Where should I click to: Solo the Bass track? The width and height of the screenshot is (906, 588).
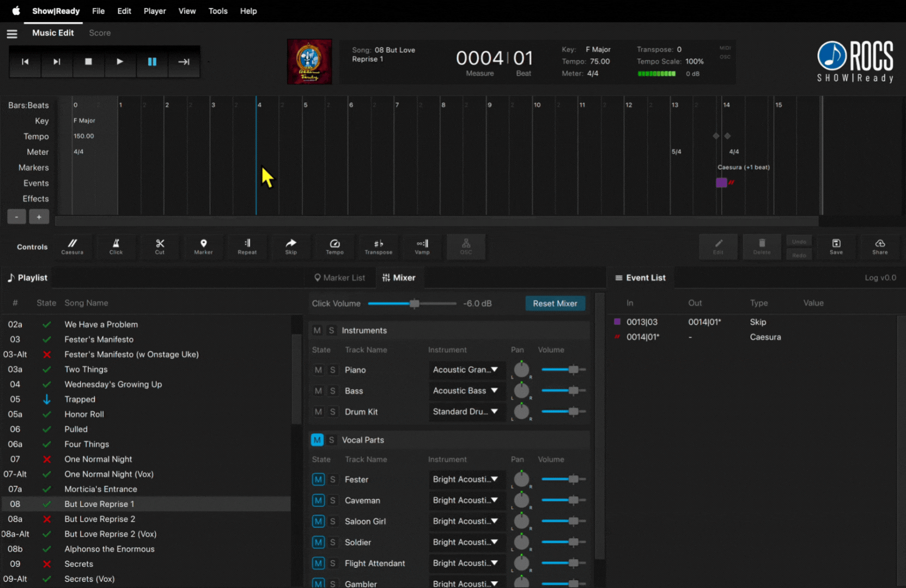coord(332,391)
